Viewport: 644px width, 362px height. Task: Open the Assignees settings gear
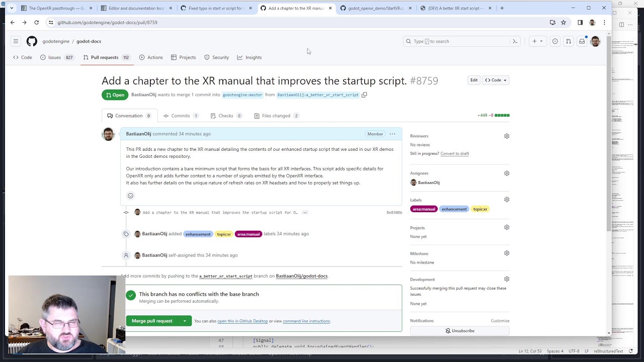[x=507, y=173]
